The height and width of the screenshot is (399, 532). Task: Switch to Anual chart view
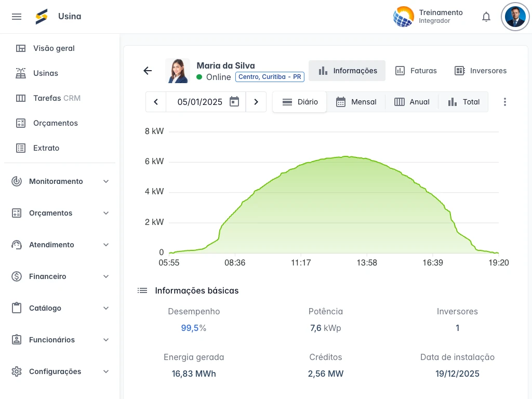click(412, 102)
